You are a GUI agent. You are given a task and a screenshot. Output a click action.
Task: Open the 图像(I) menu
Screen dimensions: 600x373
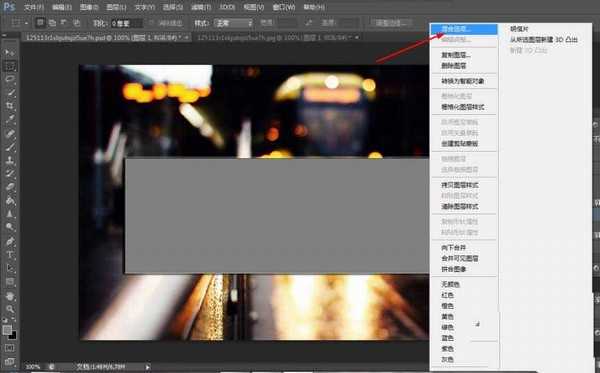click(x=89, y=7)
